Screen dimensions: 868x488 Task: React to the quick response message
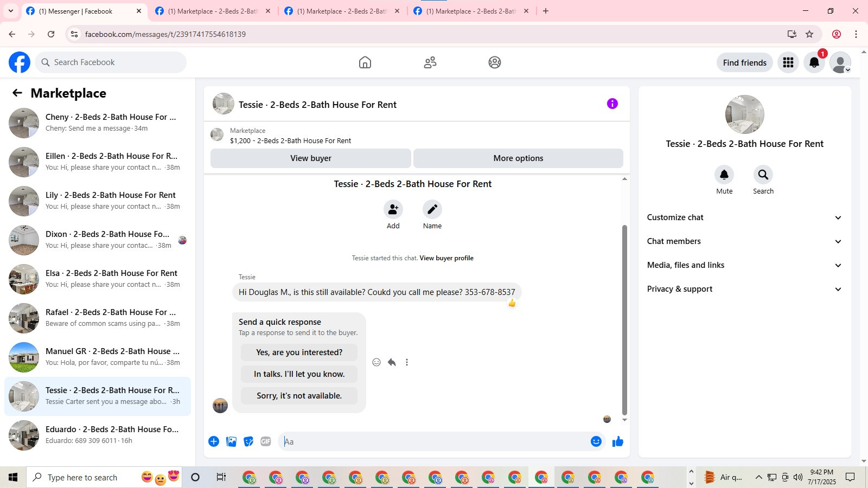tap(376, 362)
